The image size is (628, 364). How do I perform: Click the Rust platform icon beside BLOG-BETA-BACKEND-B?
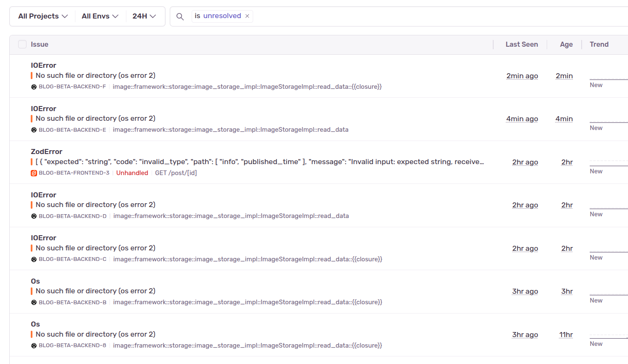click(34, 303)
